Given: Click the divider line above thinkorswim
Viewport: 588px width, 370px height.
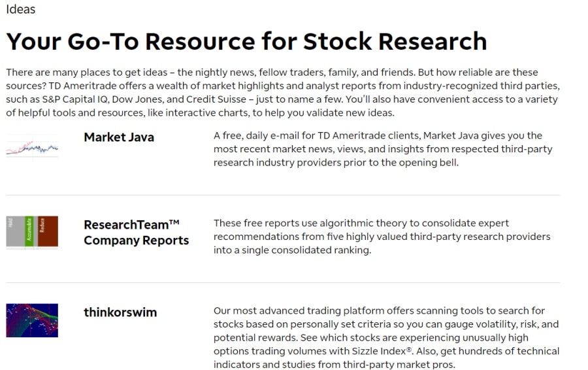Looking at the screenshot, I should (283, 282).
